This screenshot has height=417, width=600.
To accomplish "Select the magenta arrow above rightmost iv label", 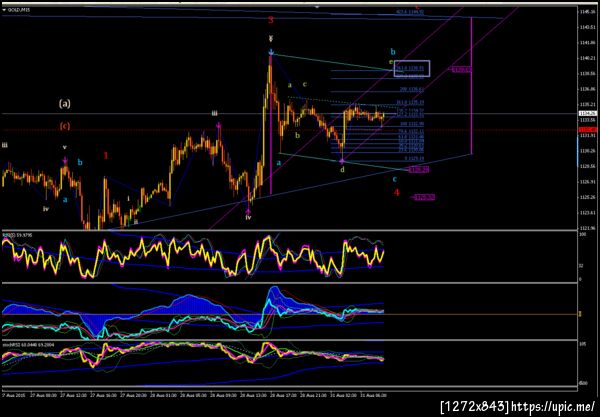I will click(248, 210).
